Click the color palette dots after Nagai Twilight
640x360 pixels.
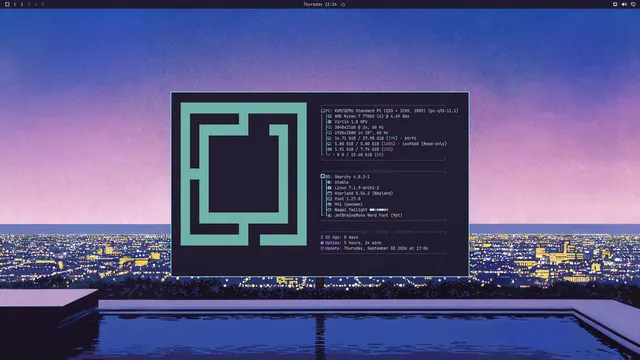379,210
